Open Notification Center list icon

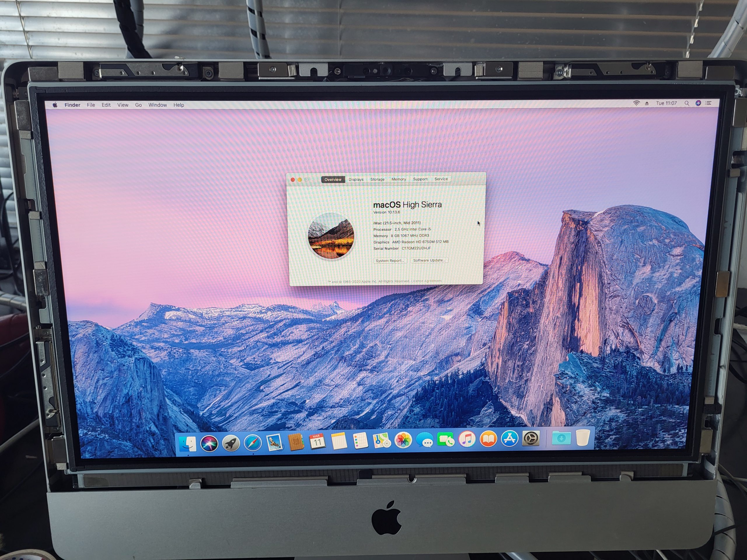[x=708, y=103]
